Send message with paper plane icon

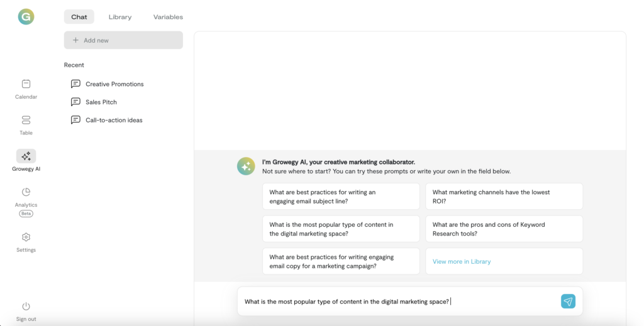(568, 302)
